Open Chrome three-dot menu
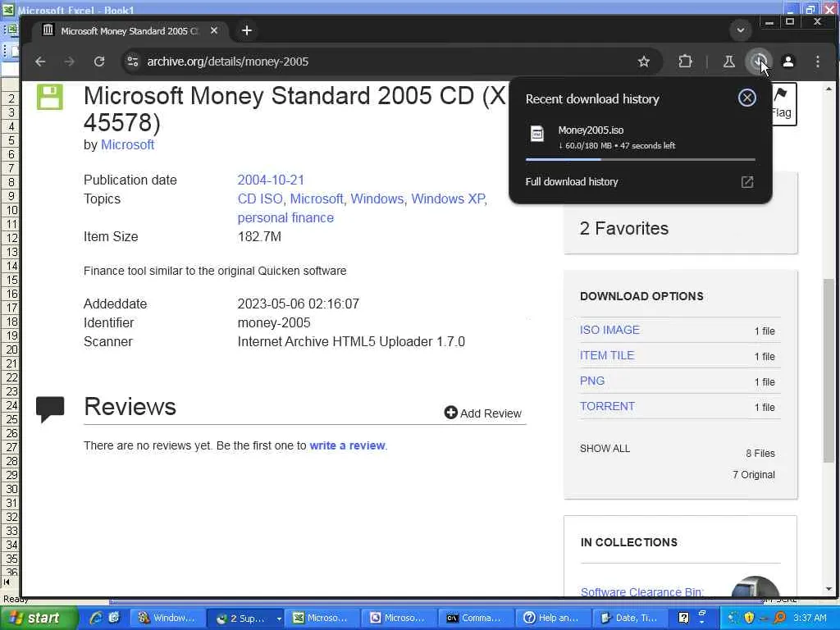840x630 pixels. pos(818,62)
